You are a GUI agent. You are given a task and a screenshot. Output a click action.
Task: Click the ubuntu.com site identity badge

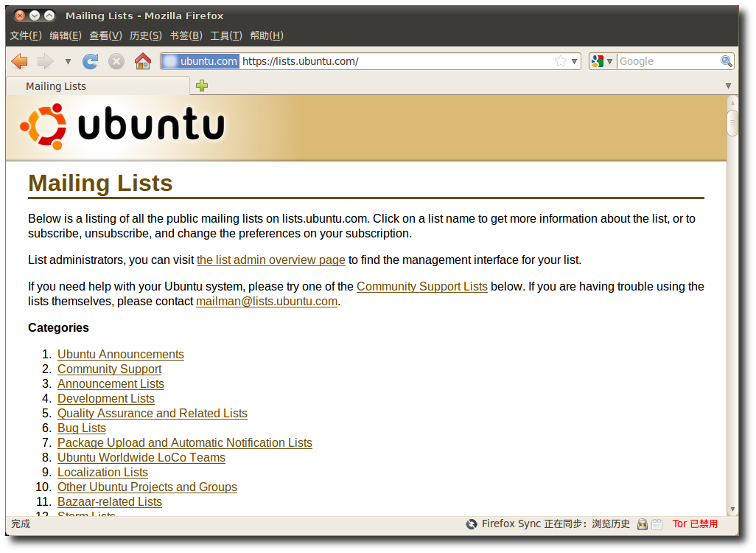point(200,61)
